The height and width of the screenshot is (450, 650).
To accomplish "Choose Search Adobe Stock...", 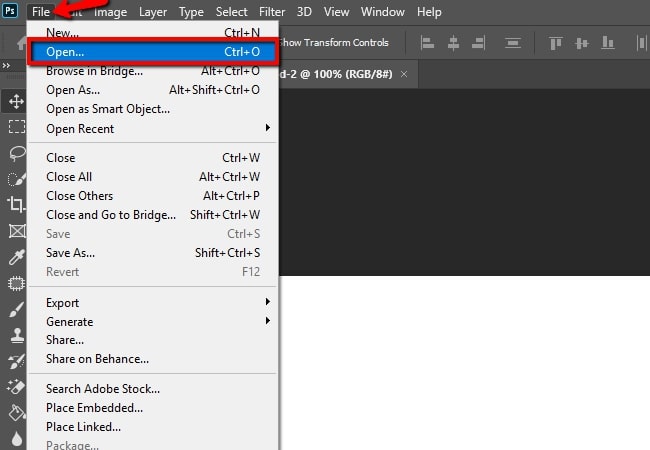I will pos(153,389).
